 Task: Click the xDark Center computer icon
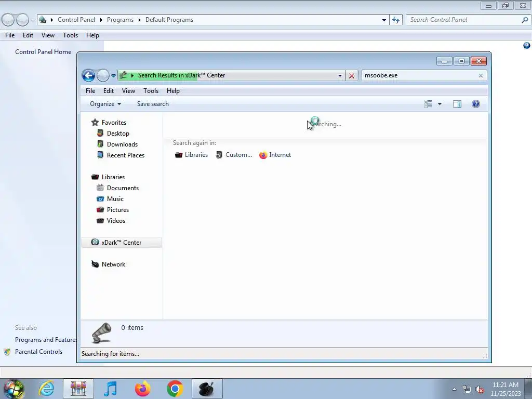[95, 242]
